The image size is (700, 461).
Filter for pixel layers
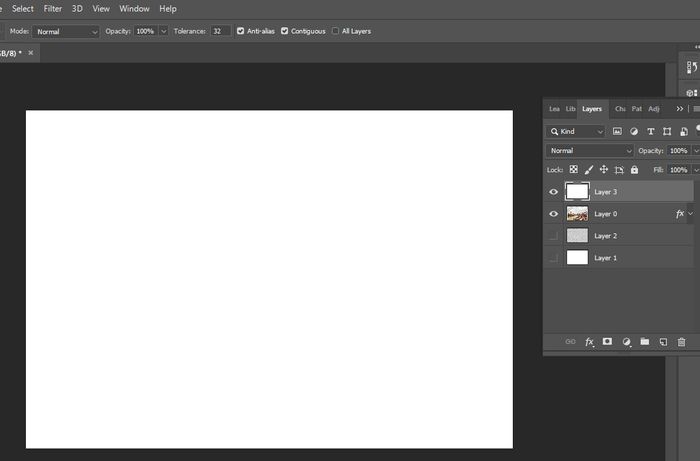coord(617,131)
